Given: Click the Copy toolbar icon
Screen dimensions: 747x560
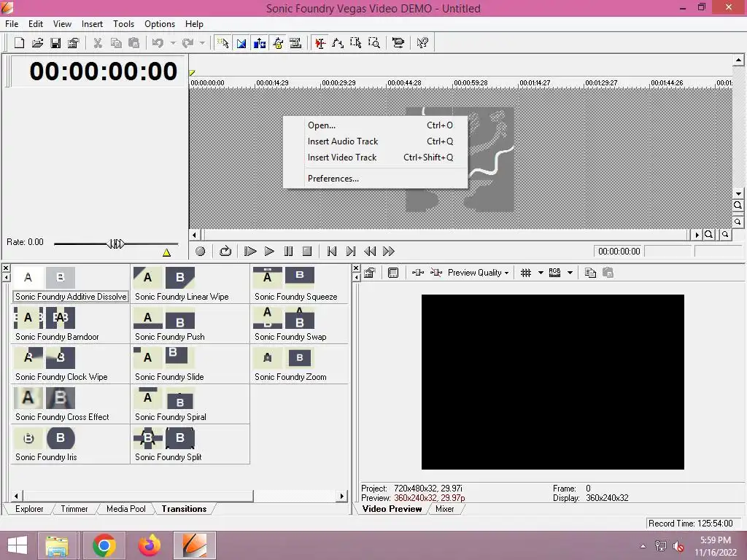Looking at the screenshot, I should point(116,43).
